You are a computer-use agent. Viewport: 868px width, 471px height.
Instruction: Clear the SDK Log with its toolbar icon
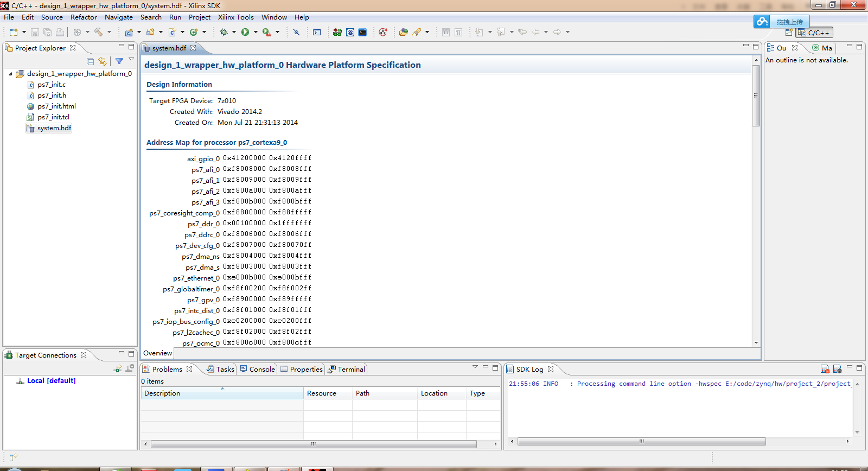[x=825, y=369]
